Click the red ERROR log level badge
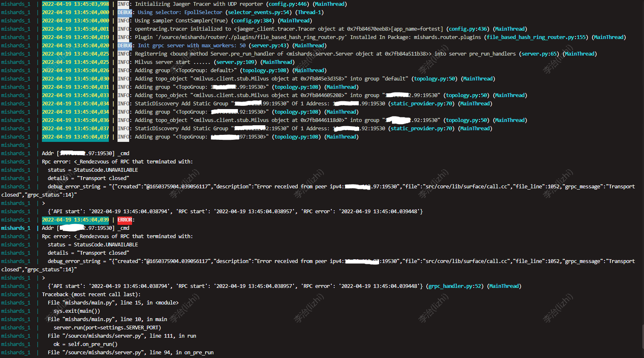The image size is (644, 358). (x=125, y=220)
